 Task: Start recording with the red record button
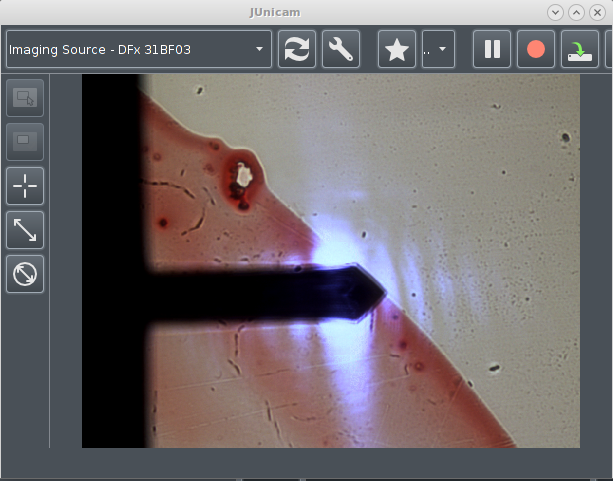[x=536, y=49]
